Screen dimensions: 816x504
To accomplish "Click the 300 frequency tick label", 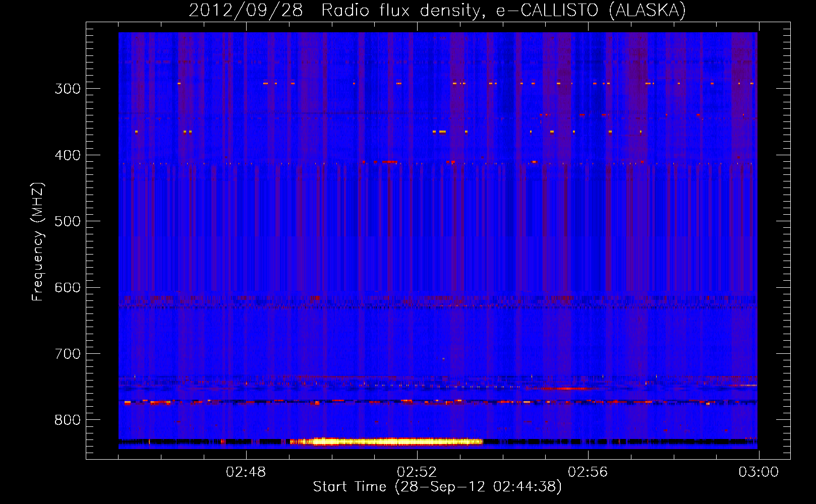I will (x=68, y=89).
